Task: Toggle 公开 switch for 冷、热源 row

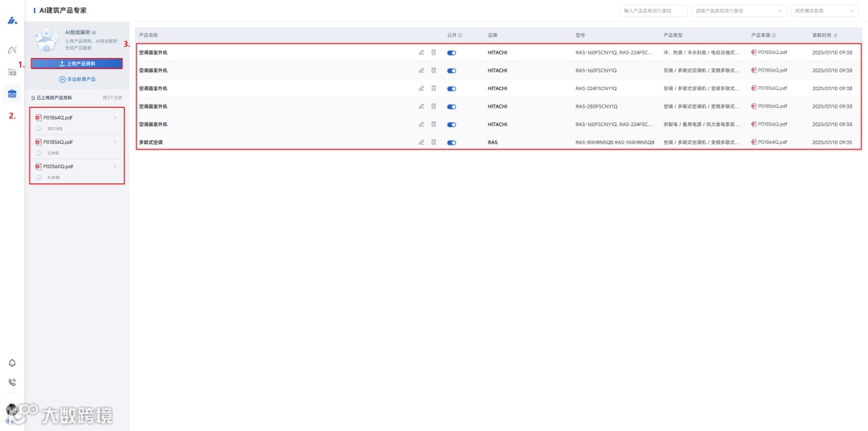Action: [451, 53]
